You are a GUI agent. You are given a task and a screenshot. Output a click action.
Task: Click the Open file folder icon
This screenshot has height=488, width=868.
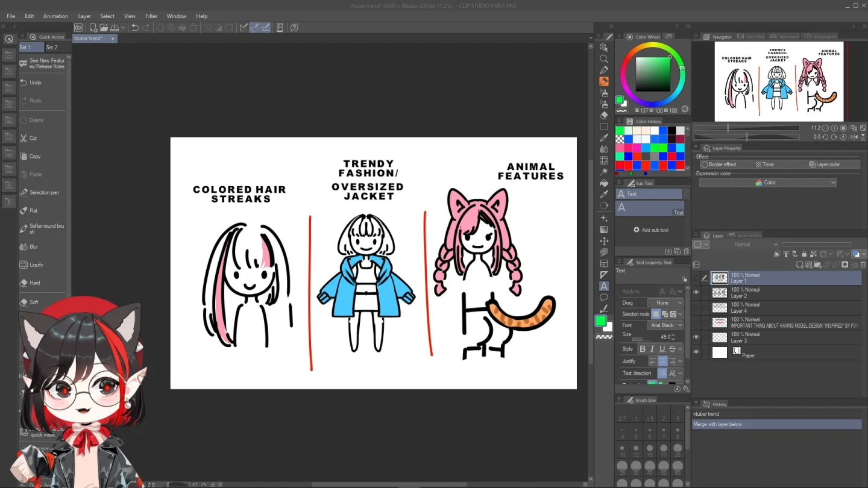pos(104,28)
